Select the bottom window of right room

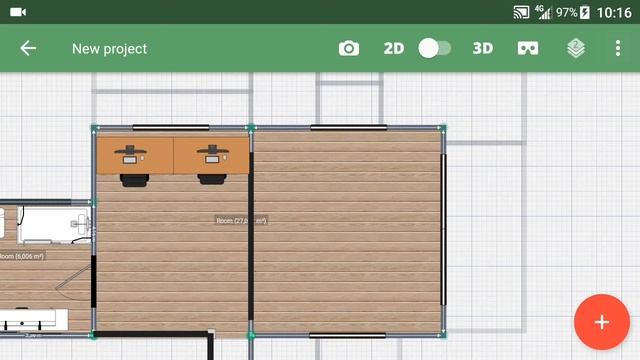click(347, 336)
